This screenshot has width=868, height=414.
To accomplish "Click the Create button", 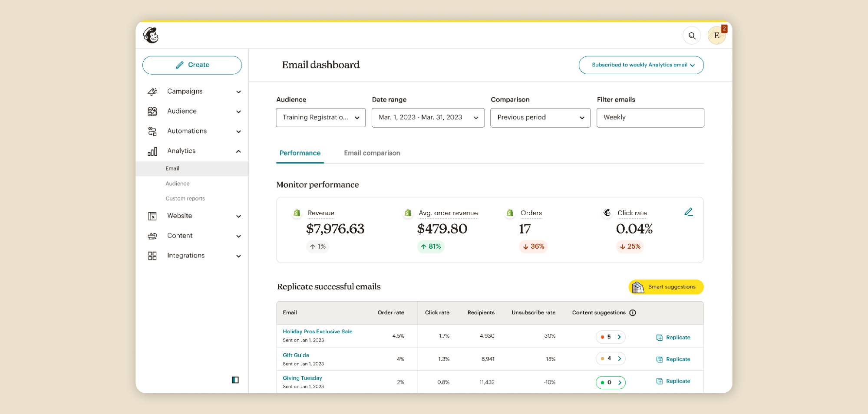I will coord(192,65).
